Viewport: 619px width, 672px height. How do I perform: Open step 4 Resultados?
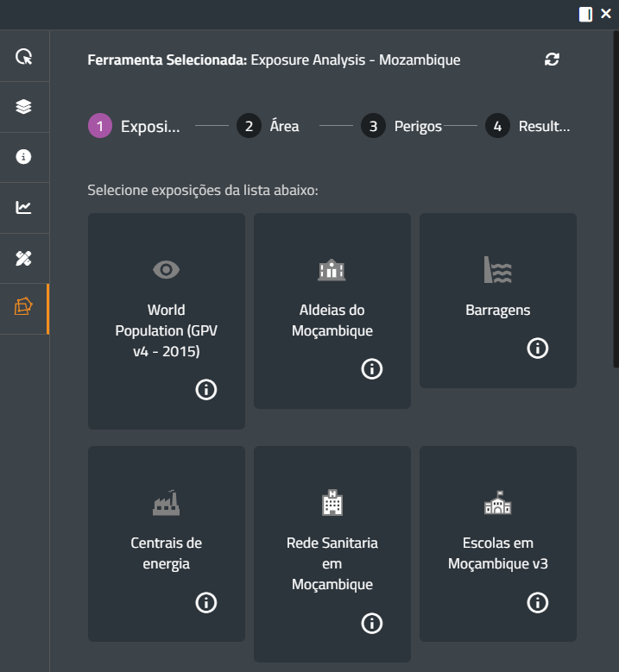[x=527, y=127]
